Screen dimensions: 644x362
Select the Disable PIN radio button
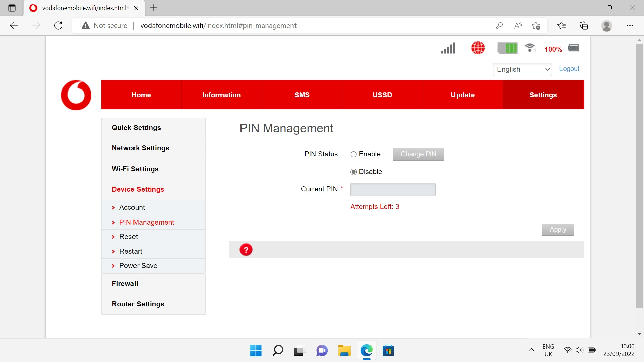[353, 172]
